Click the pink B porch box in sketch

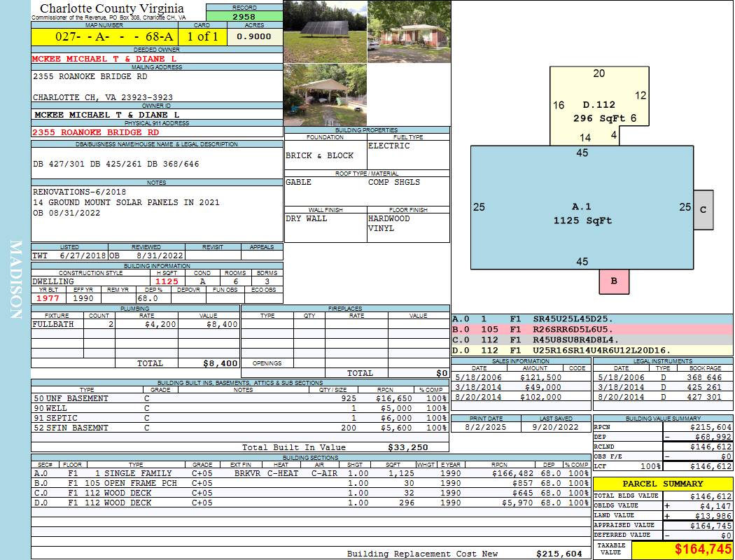tap(614, 281)
